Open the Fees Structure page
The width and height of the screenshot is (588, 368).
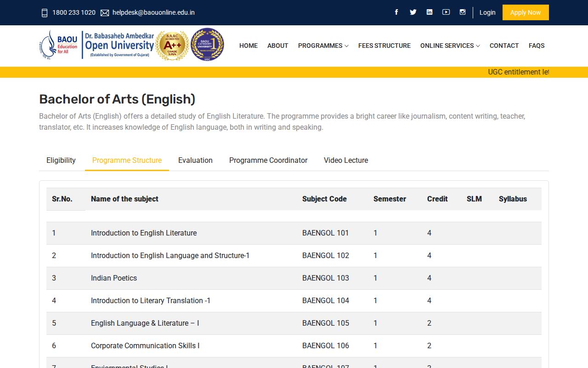pyautogui.click(x=384, y=46)
